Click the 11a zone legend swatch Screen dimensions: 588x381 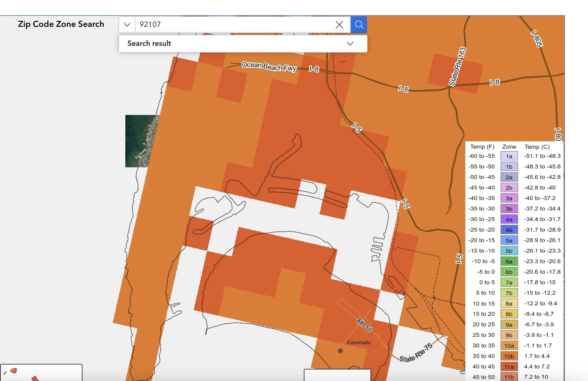tap(509, 367)
